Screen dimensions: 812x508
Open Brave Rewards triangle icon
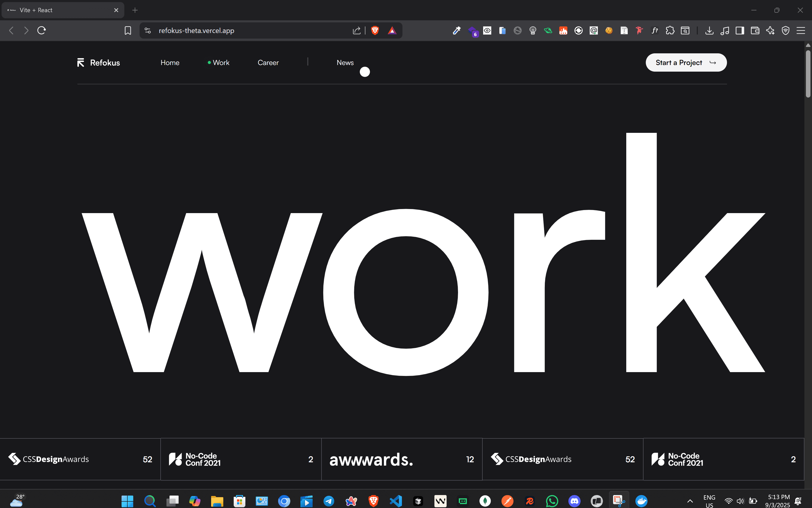[x=392, y=30]
